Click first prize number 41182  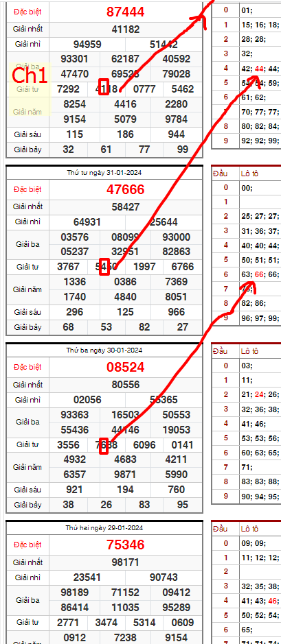[126, 29]
